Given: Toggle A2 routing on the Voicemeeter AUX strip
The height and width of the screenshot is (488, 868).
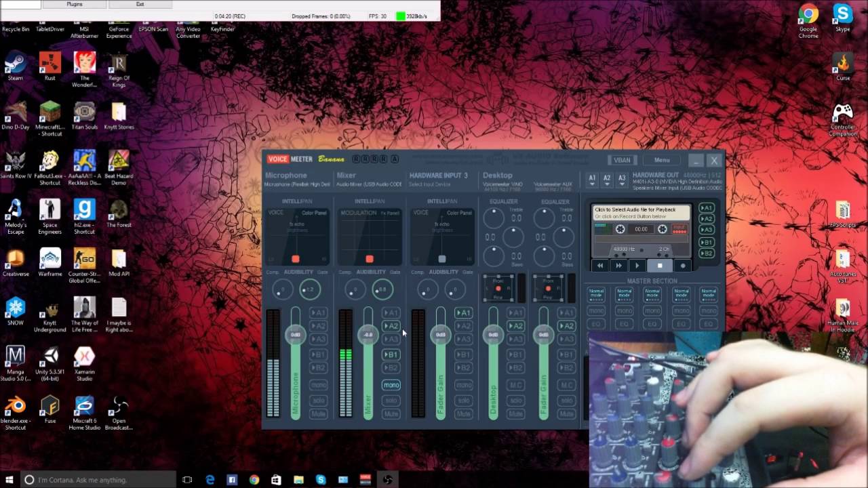Looking at the screenshot, I should (x=566, y=326).
